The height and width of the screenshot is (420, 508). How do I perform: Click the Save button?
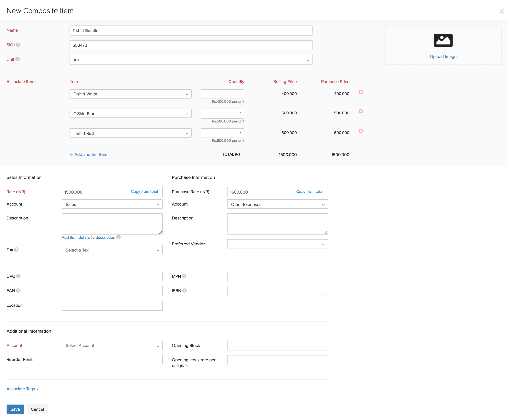coord(15,409)
